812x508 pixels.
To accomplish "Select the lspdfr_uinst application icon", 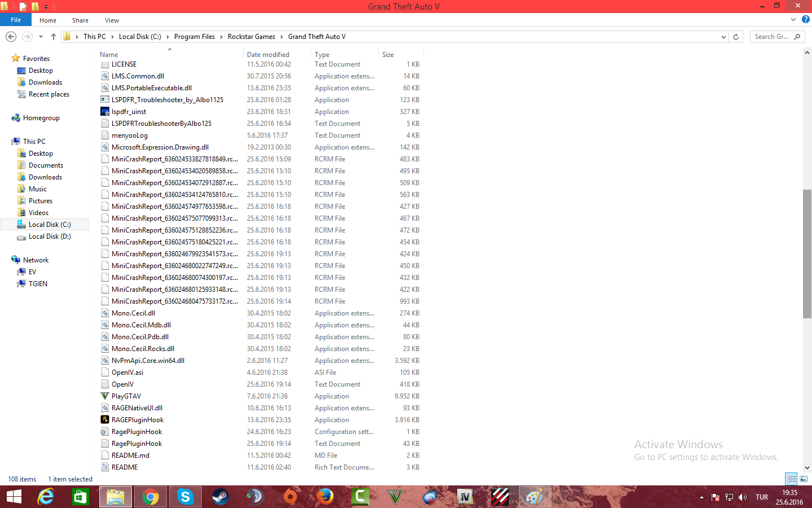I will [105, 112].
